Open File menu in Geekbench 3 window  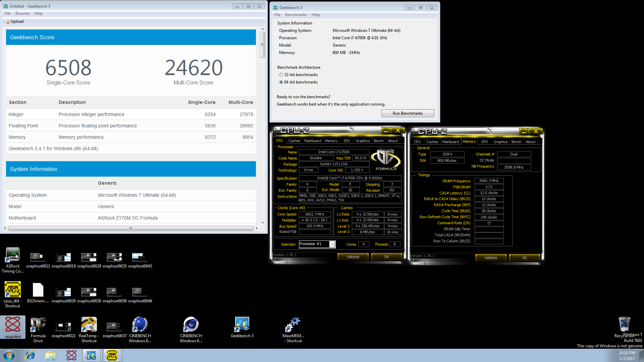277,15
